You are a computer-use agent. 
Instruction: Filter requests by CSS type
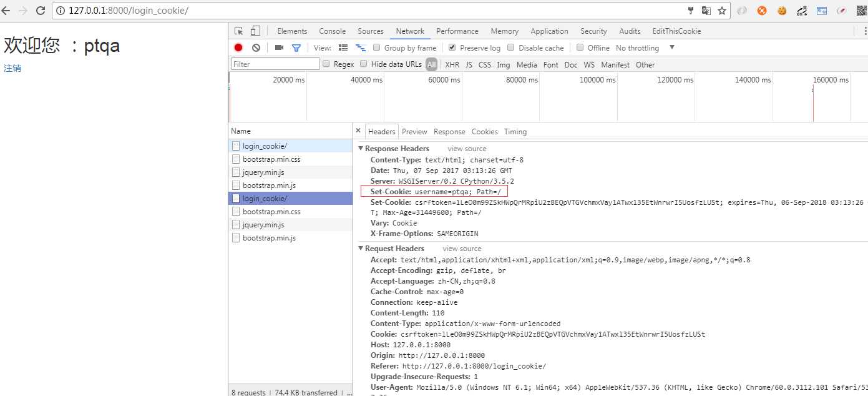click(x=485, y=64)
